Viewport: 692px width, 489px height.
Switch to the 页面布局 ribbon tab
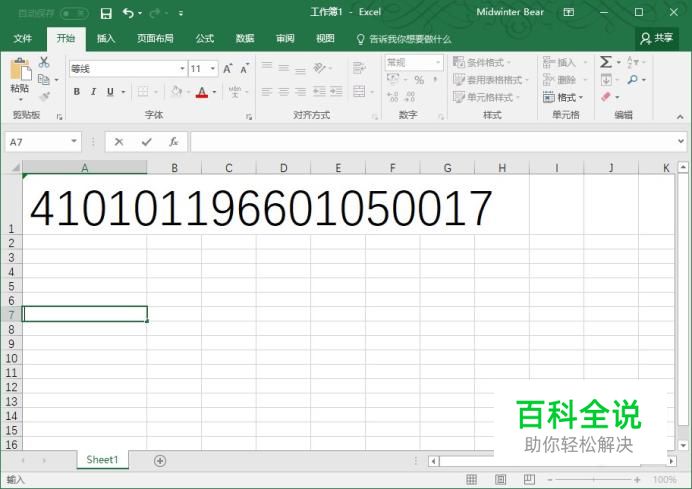(155, 39)
